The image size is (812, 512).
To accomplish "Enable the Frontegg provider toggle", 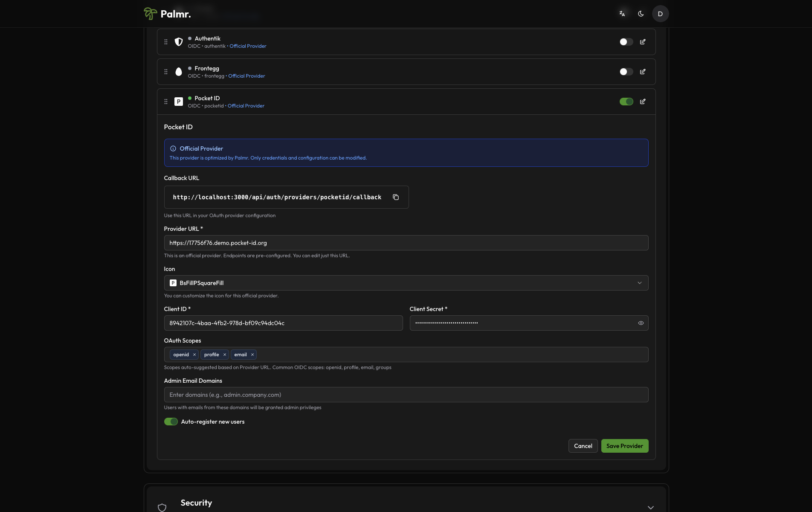I will coord(626,72).
